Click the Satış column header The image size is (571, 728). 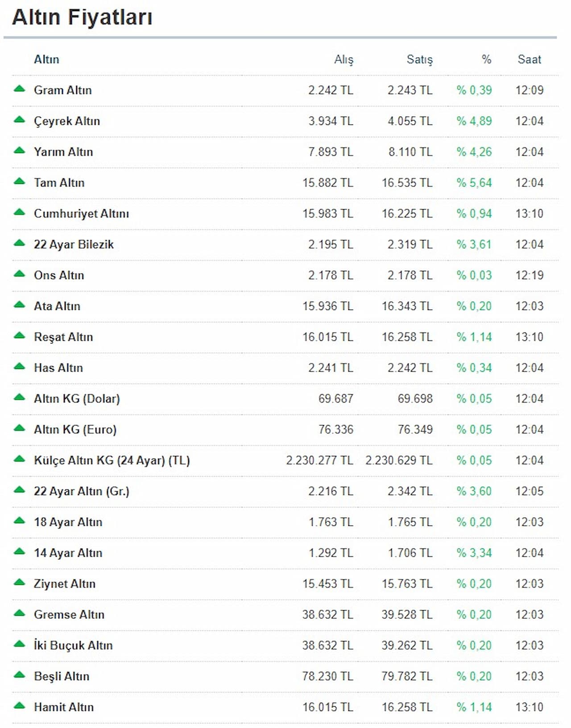point(419,59)
